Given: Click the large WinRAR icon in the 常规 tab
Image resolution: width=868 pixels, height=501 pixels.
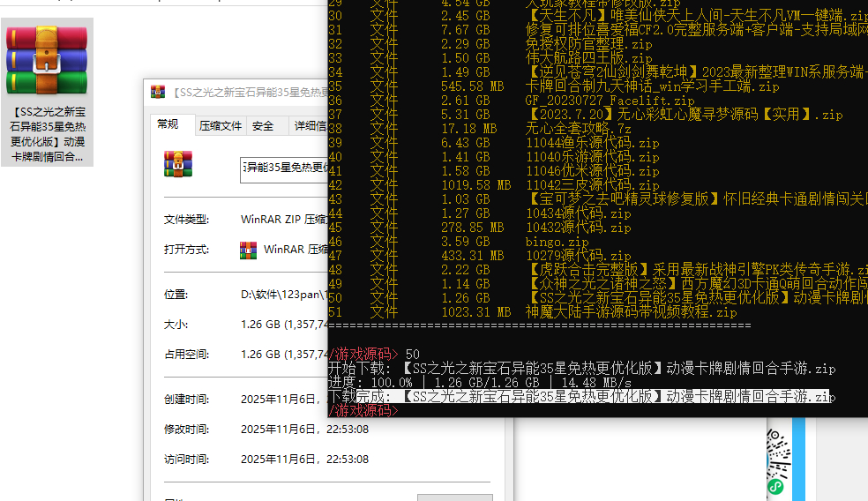Looking at the screenshot, I should (178, 165).
